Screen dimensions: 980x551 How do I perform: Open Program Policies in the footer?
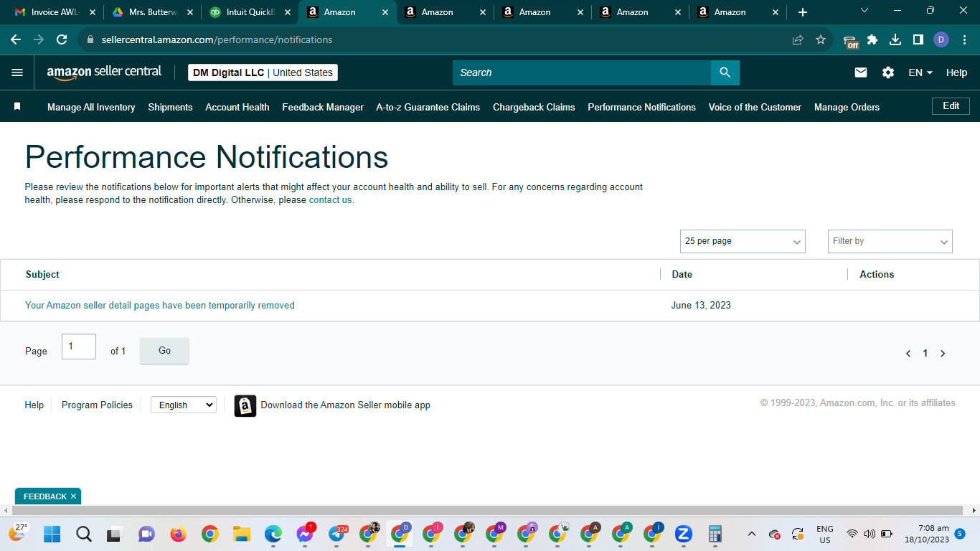pos(97,405)
